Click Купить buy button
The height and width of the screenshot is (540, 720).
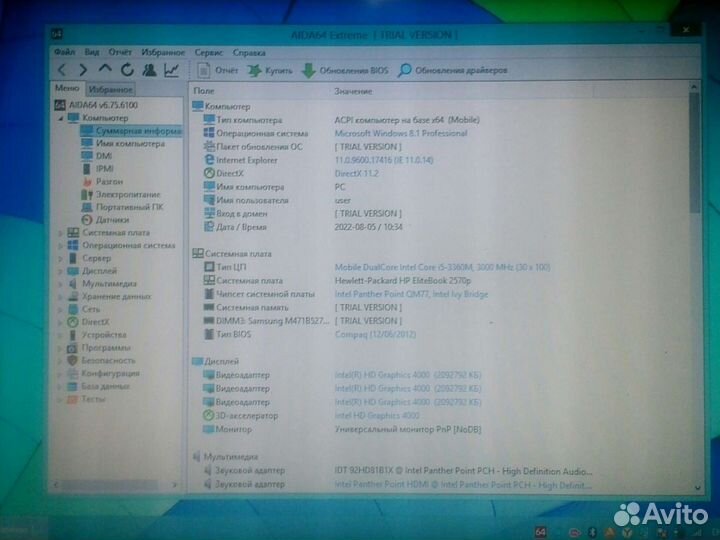point(270,70)
